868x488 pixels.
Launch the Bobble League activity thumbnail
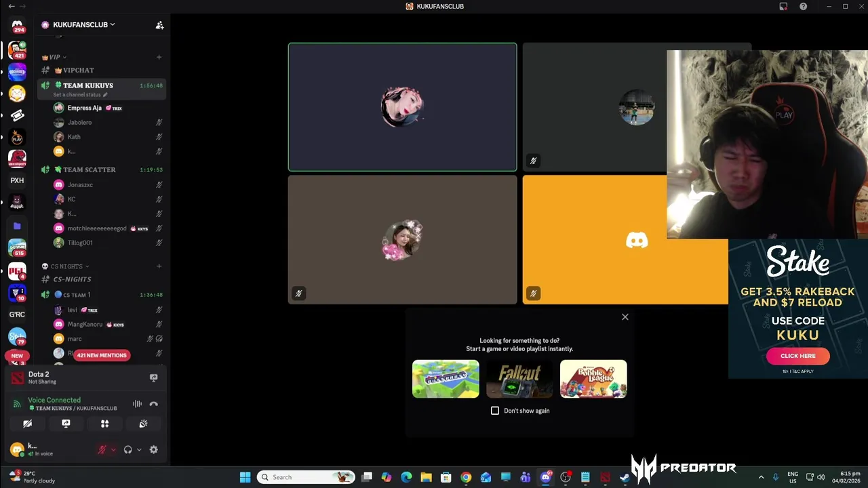pyautogui.click(x=593, y=379)
